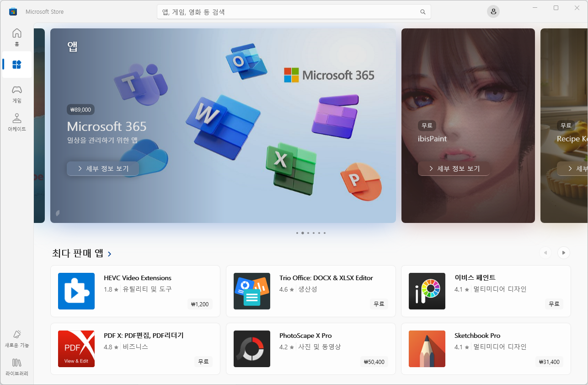The width and height of the screenshot is (588, 385).
Task: Click the Teams icon in banner
Action: pos(141,84)
